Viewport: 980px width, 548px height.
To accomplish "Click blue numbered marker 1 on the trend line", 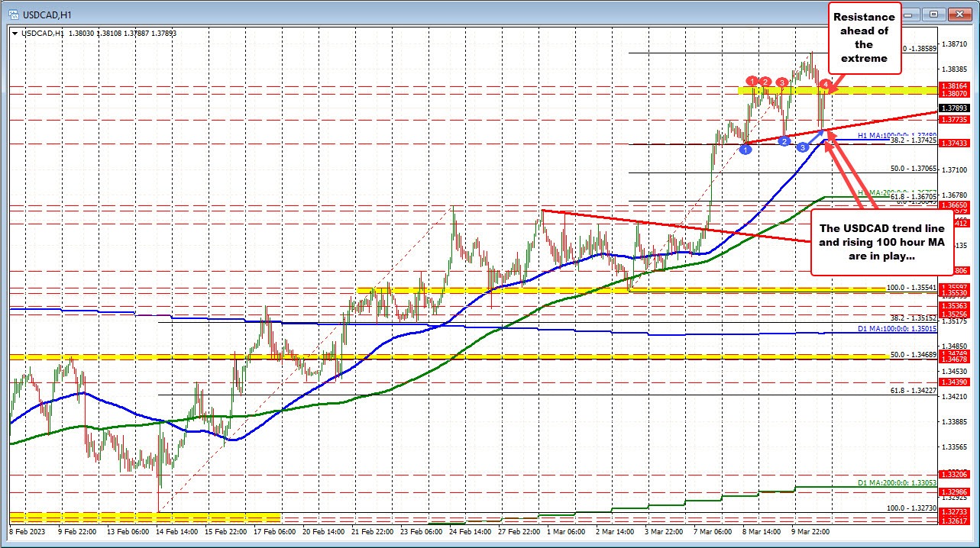I will coord(746,149).
